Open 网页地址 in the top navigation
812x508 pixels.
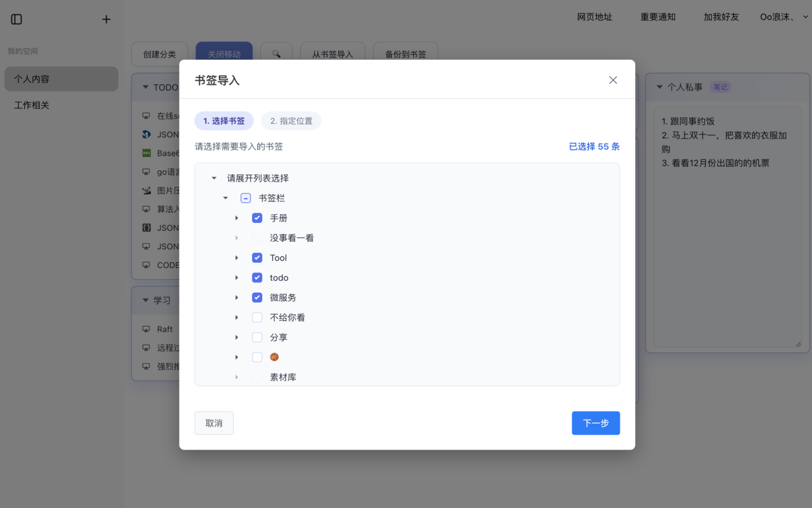(x=594, y=17)
